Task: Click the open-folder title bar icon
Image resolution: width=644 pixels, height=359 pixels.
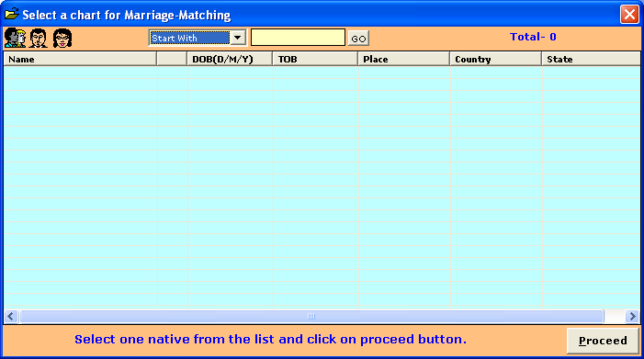Action: pyautogui.click(x=12, y=14)
